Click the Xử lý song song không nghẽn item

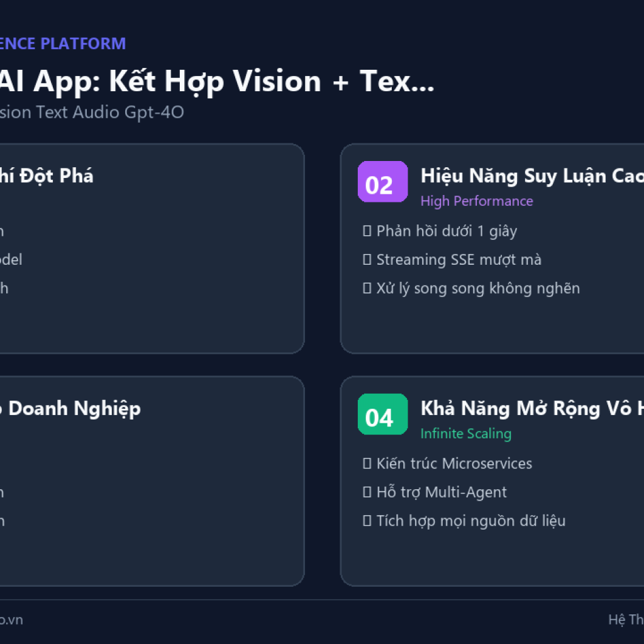(x=478, y=288)
